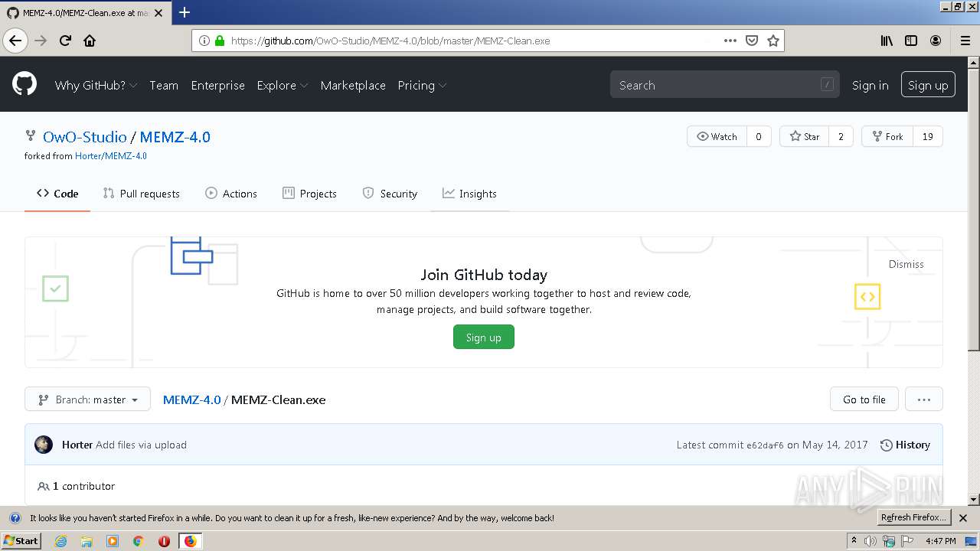This screenshot has width=980, height=551.
Task: Open Opera from the taskbar
Action: 164,541
